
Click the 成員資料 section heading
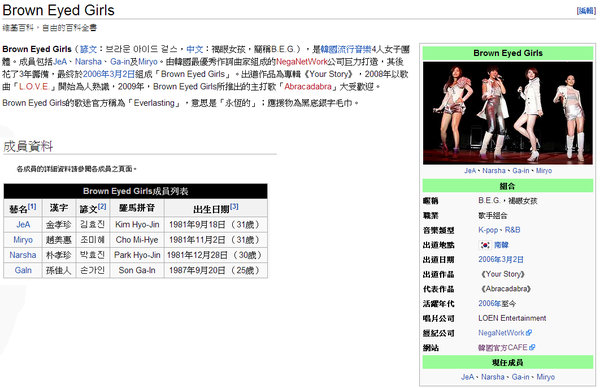(28, 146)
